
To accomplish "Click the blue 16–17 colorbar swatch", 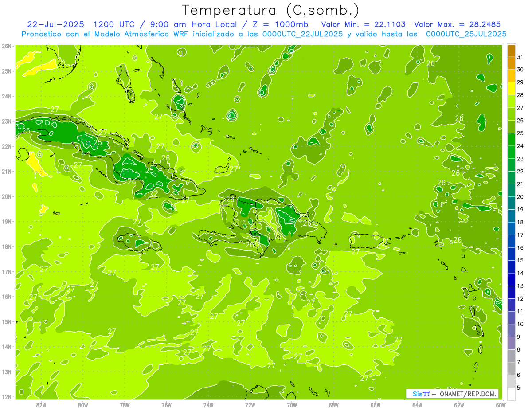I will (x=511, y=241).
